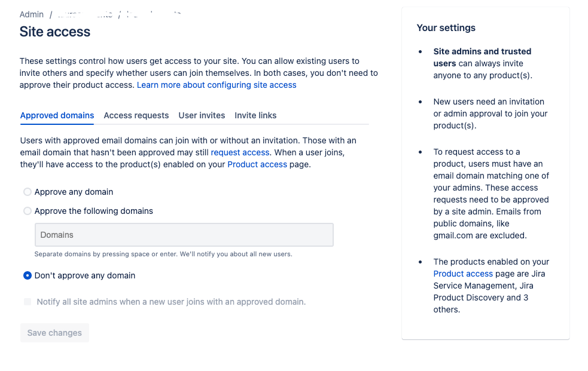This screenshot has width=588, height=371.
Task: View the Invite links tab
Action: click(x=255, y=115)
